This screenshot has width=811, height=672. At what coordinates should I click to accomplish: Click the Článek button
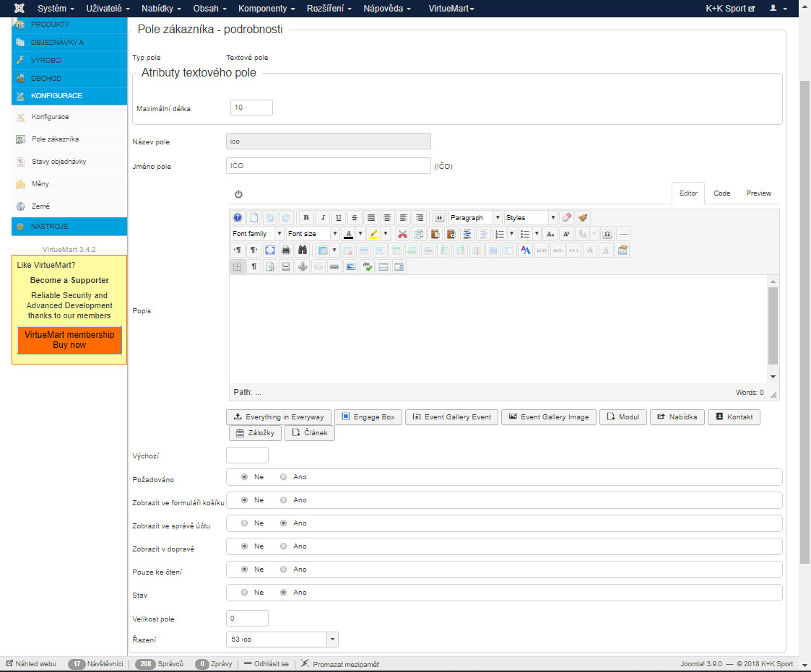pos(310,433)
